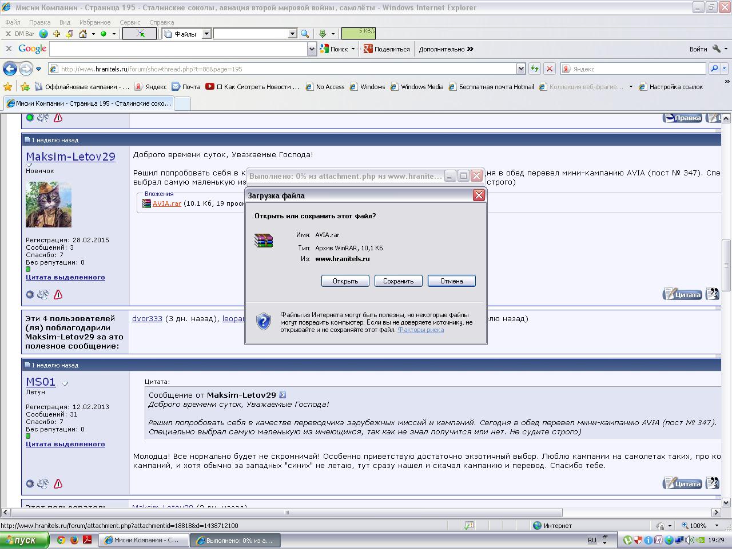Open the Вид menu
732x560 pixels.
65,22
